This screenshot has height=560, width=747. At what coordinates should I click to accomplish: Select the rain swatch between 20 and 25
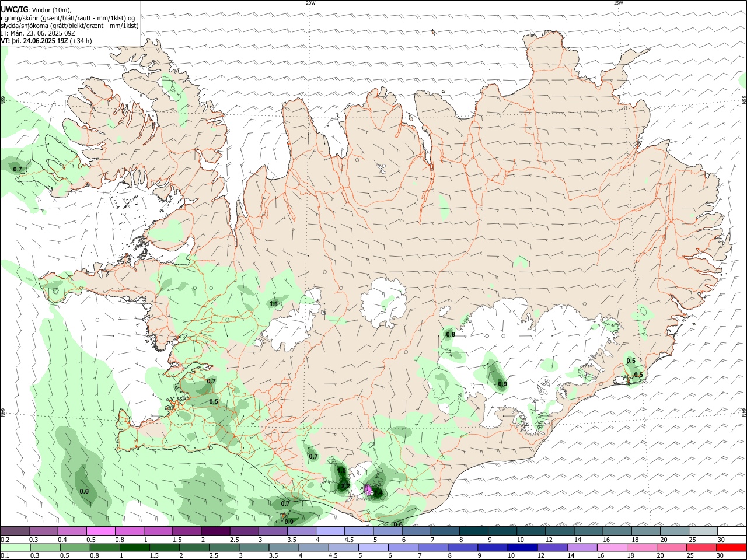coord(672,547)
